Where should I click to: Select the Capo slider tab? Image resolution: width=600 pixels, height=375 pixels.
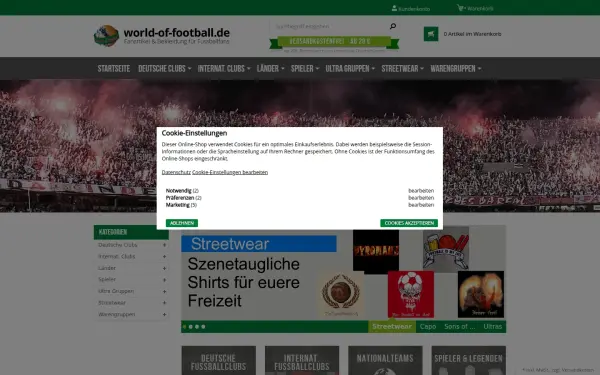[x=428, y=326]
